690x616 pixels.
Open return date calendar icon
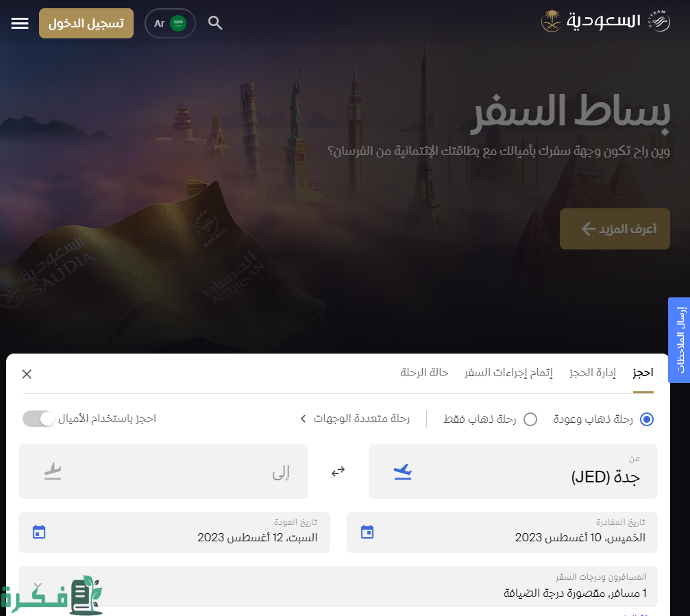click(x=39, y=532)
